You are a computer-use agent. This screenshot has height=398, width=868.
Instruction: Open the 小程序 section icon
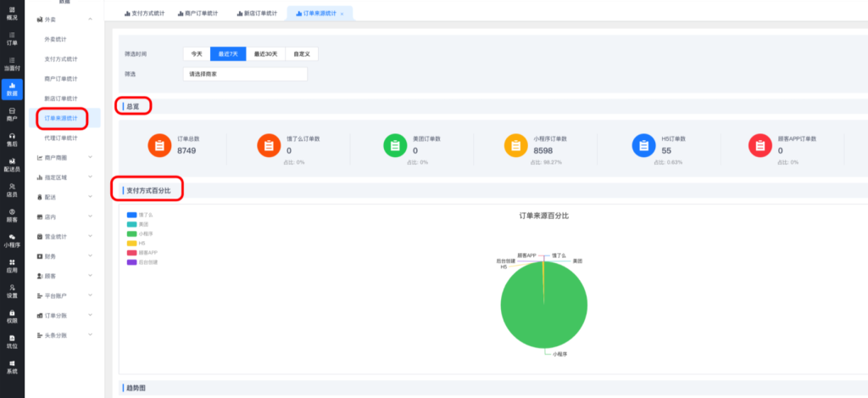click(12, 240)
